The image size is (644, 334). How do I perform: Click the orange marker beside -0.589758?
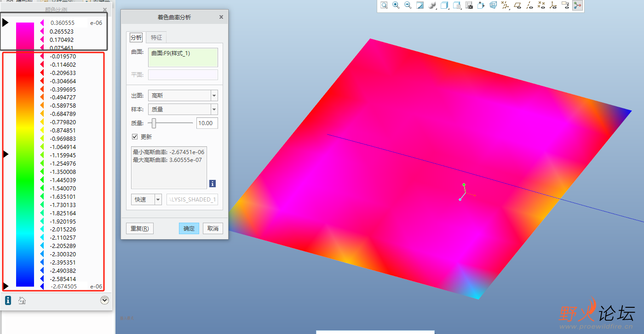pos(42,106)
